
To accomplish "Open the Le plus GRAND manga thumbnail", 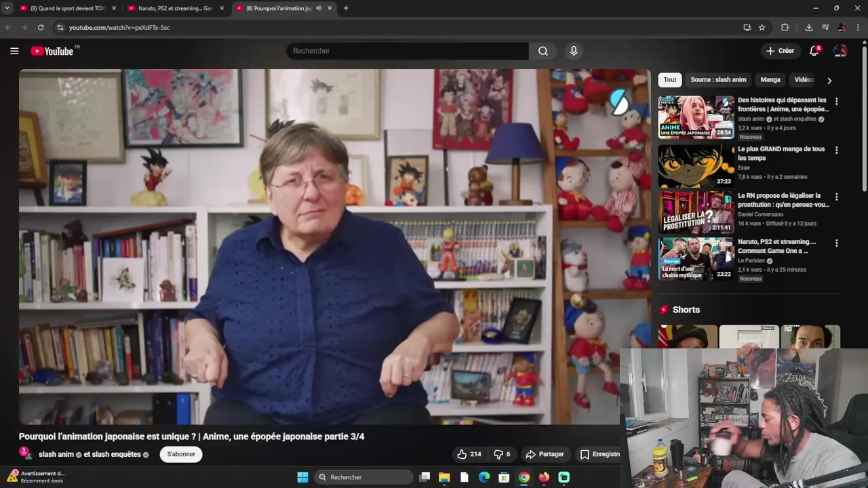I will point(696,166).
